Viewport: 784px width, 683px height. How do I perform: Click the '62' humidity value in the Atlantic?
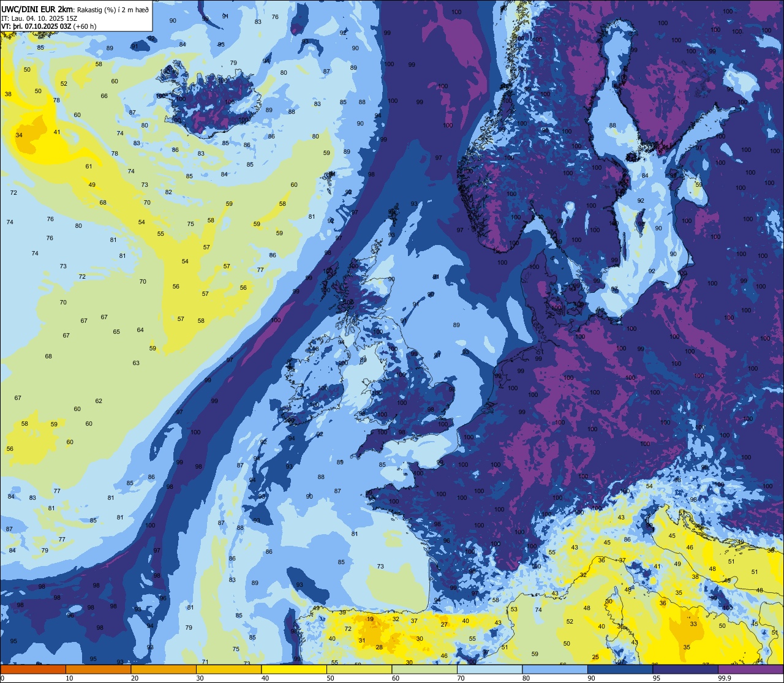99,401
